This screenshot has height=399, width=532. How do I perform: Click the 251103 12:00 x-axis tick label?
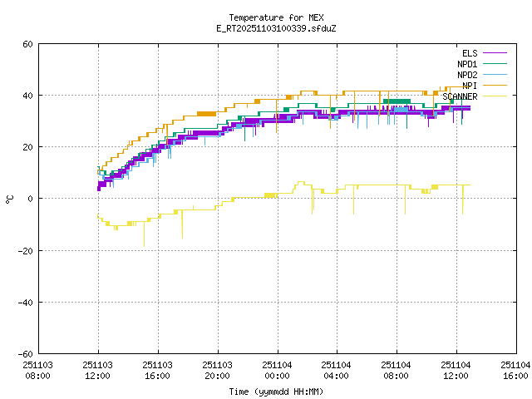pos(98,370)
